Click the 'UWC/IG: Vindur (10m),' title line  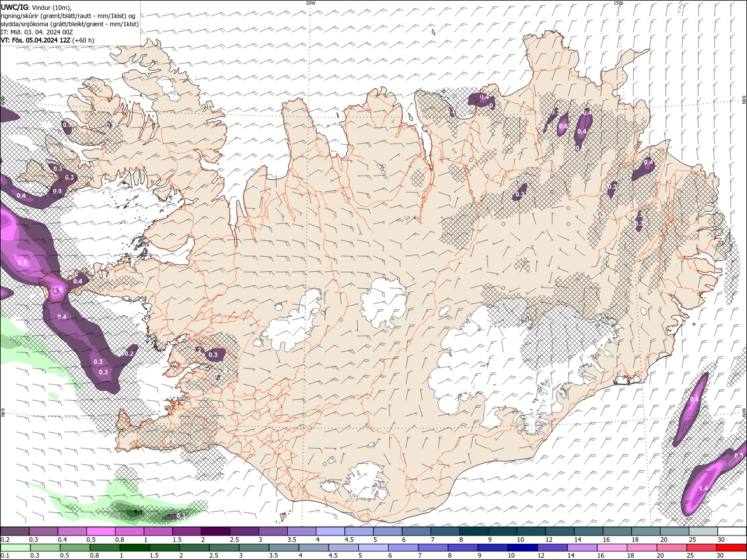click(x=36, y=7)
